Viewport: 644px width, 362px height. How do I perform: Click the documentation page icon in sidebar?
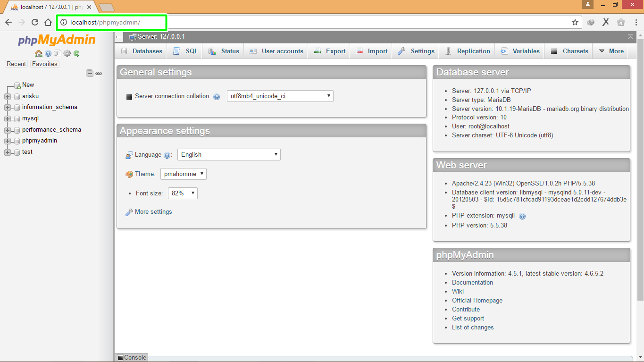point(58,53)
